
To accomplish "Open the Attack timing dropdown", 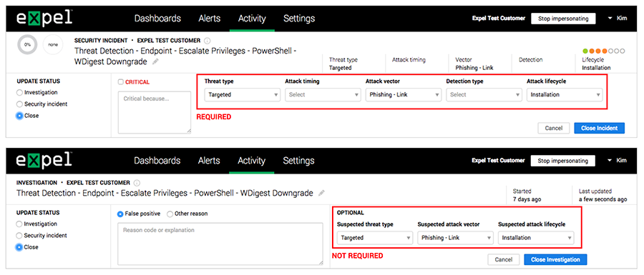I will (x=323, y=95).
